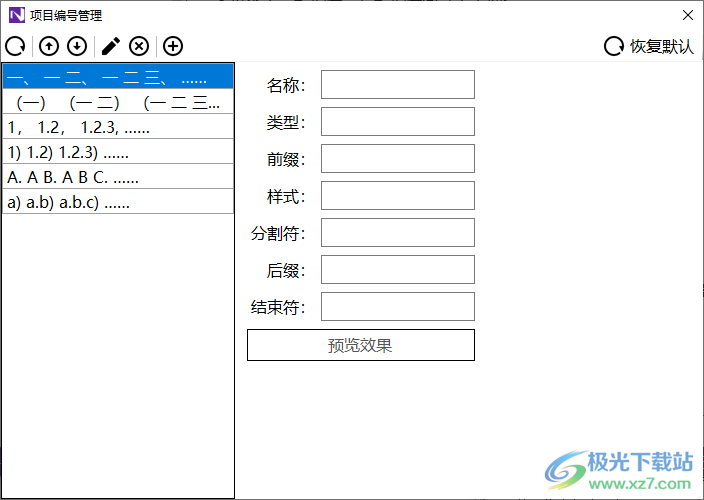
Task: Click the 前缀 input field
Action: point(398,158)
